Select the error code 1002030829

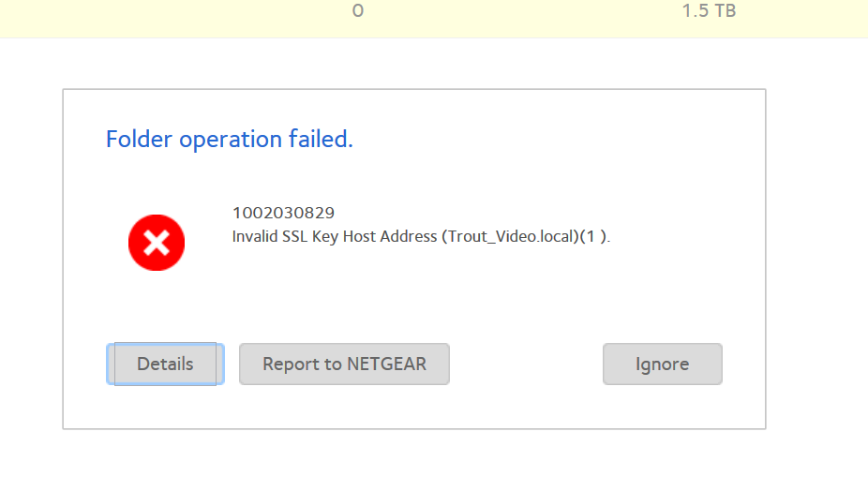283,213
